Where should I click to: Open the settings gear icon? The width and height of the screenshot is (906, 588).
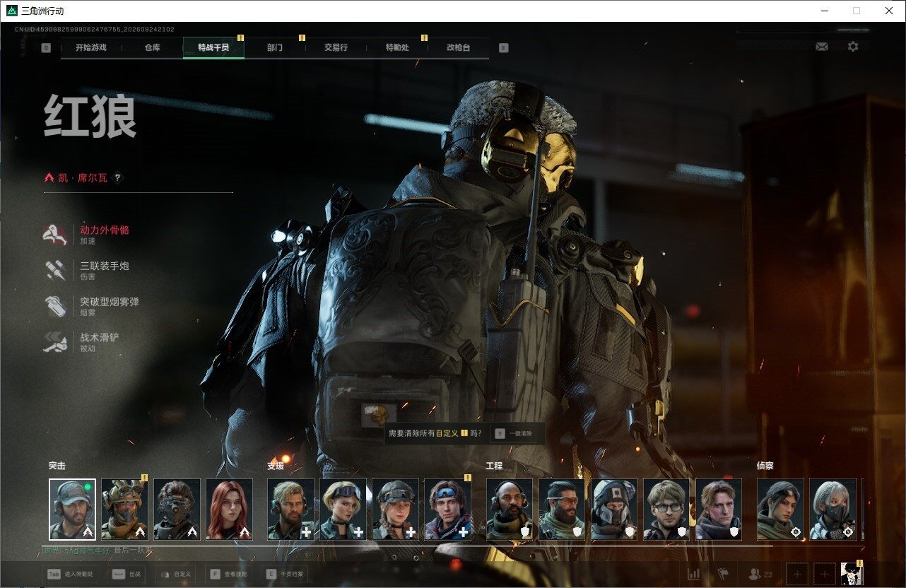point(853,47)
